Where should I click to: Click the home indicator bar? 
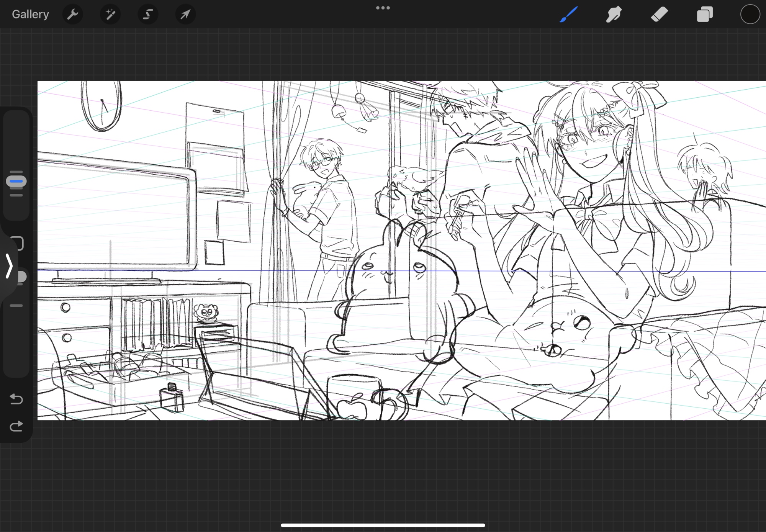383,525
